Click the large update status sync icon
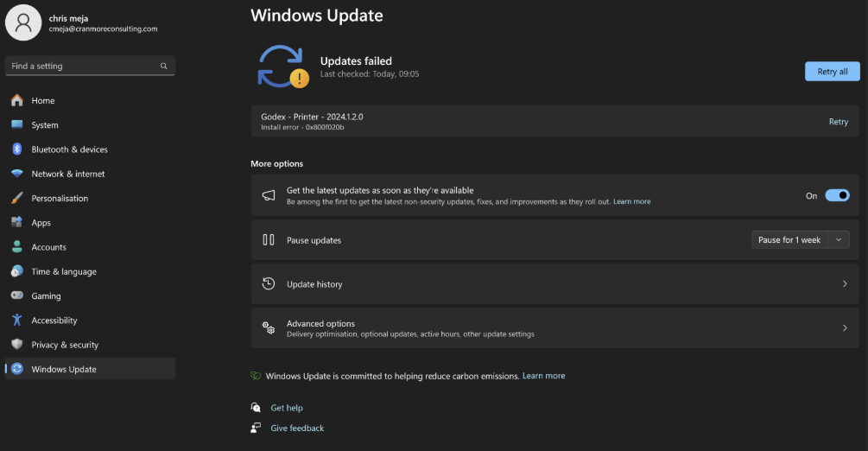868x451 pixels. (x=282, y=67)
